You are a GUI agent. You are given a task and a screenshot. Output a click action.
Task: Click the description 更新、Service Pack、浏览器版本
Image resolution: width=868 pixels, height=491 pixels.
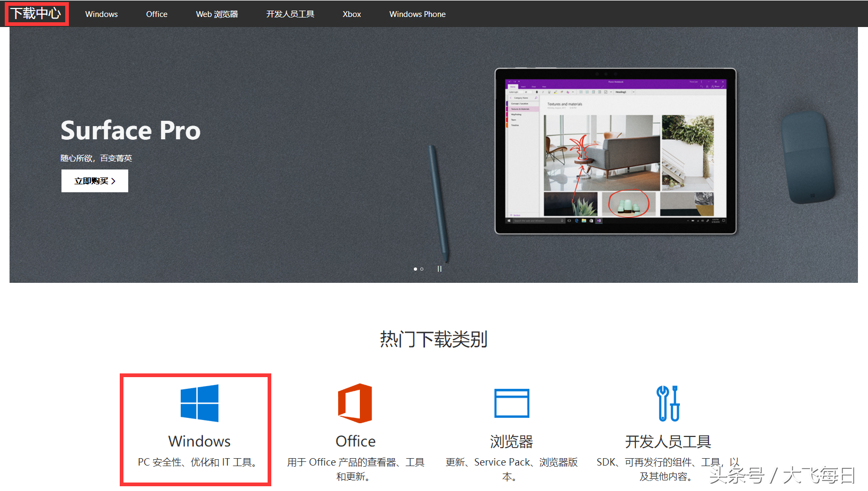[511, 469]
